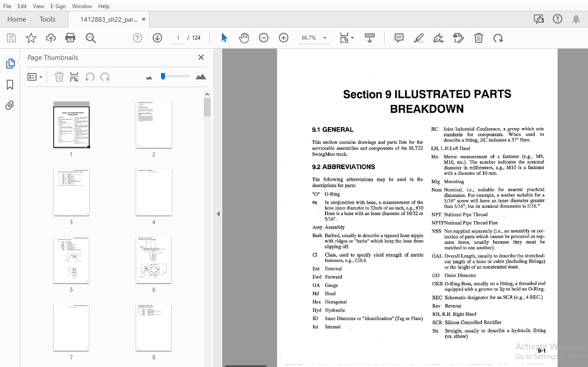Delete page using the toolbar trash icon
Screen dimensions: 588x367
point(478,38)
